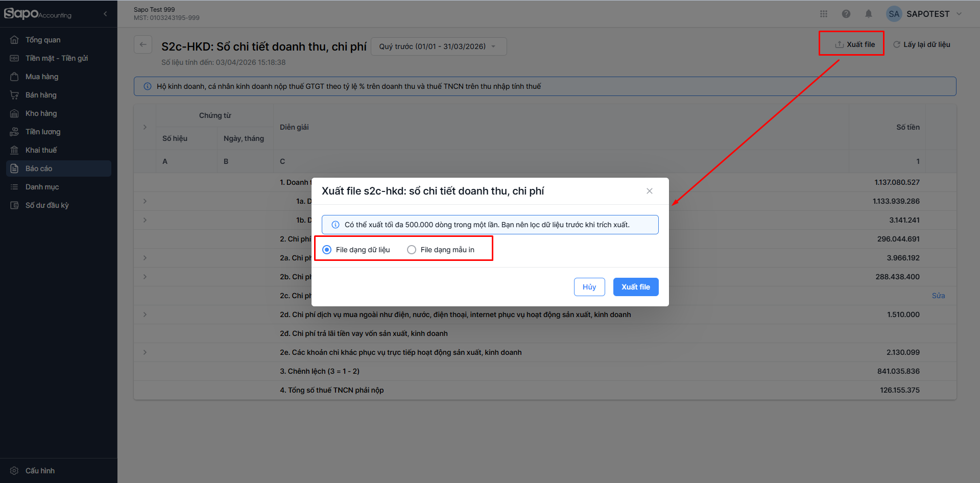Click the Cấu hình gear icon
Screen dimensions: 980x483
tap(14, 471)
